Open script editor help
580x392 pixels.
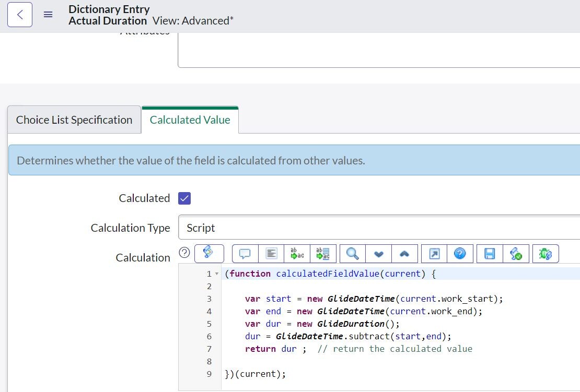click(x=460, y=254)
